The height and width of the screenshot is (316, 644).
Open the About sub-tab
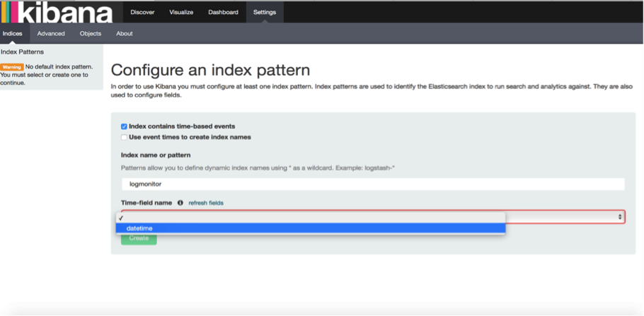point(124,34)
